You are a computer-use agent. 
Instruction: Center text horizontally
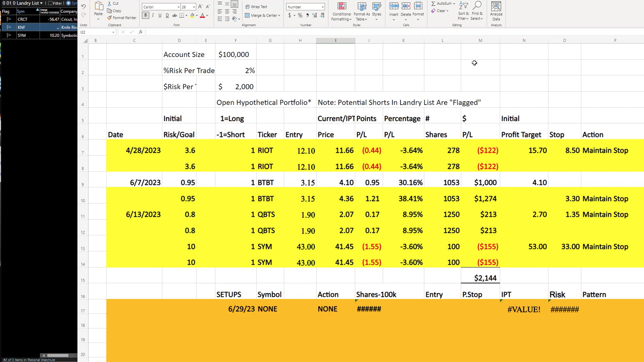(227, 12)
